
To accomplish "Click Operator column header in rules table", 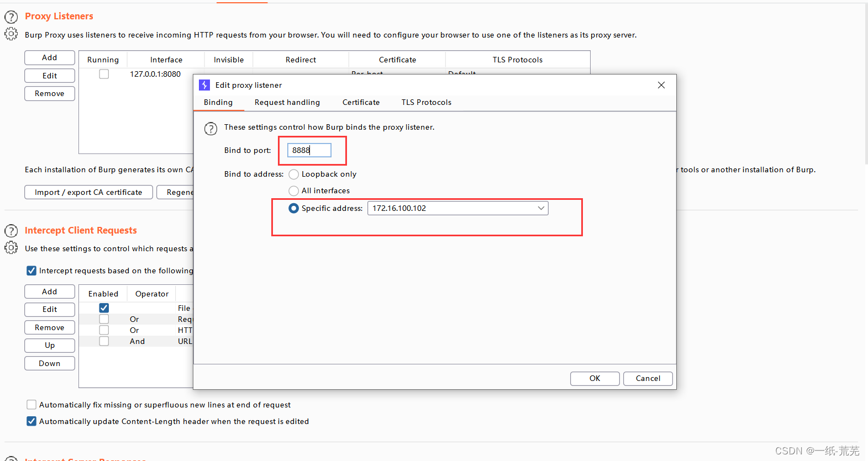I will (152, 294).
